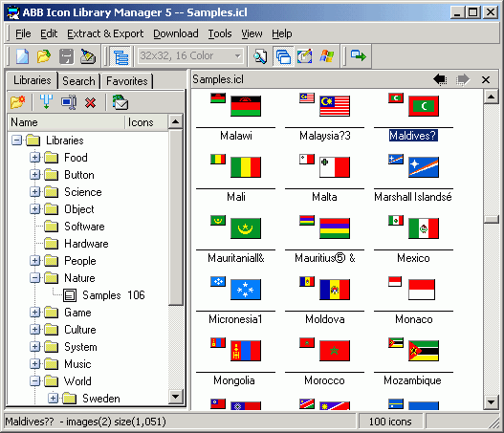504x433 pixels.
Task: Click the Windows flag toolbar icon
Action: [x=326, y=56]
